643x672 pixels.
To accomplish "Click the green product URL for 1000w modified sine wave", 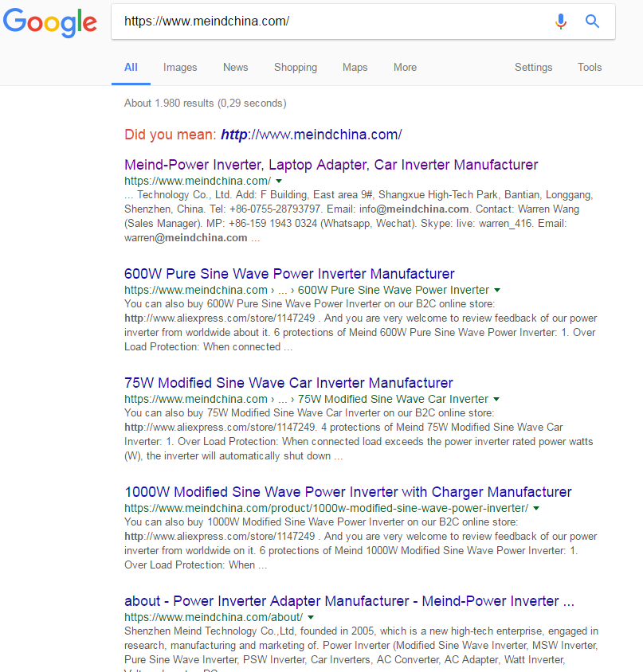I will (326, 508).
